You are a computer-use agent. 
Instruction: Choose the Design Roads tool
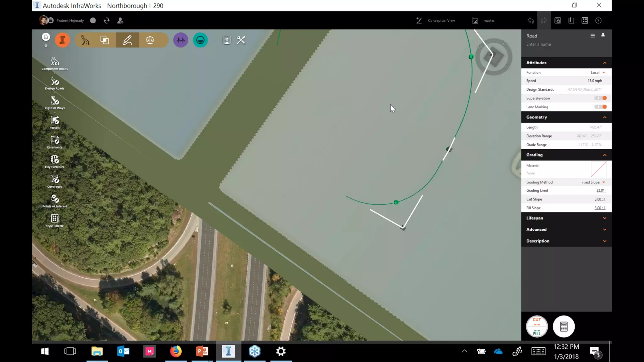tap(55, 83)
